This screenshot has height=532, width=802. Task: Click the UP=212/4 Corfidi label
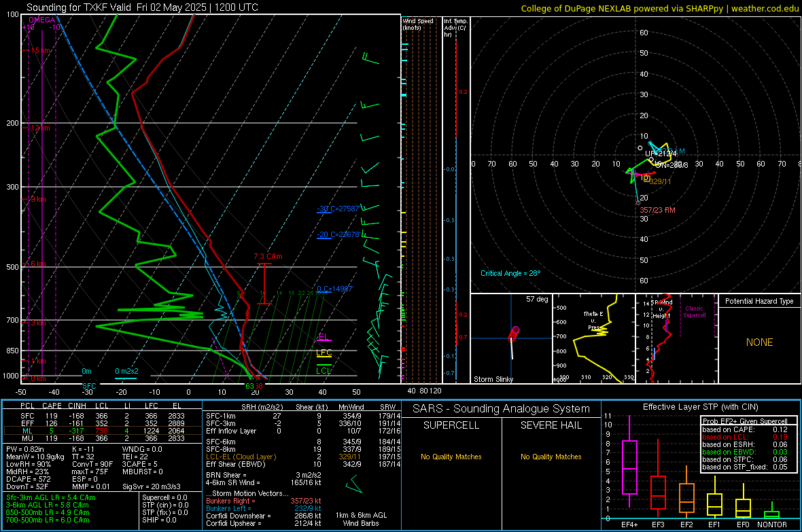(661, 154)
